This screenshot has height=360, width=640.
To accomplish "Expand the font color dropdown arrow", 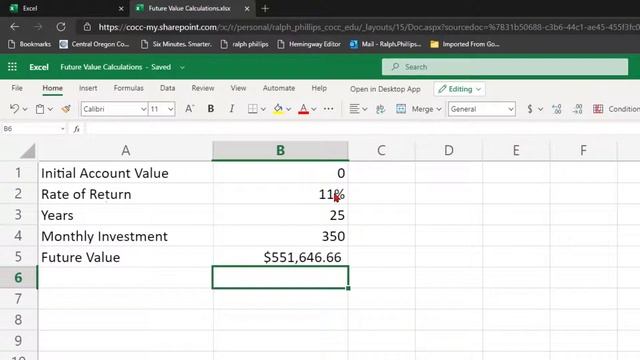I will (x=314, y=109).
